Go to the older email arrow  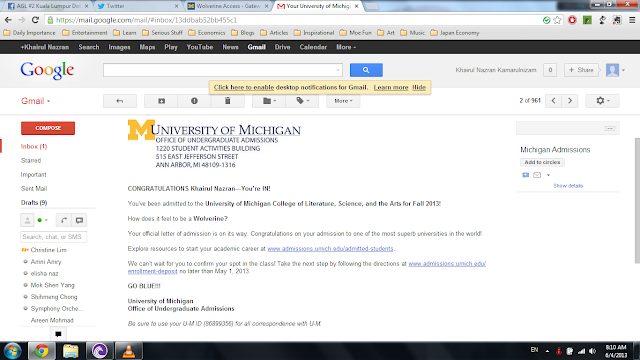coord(570,101)
